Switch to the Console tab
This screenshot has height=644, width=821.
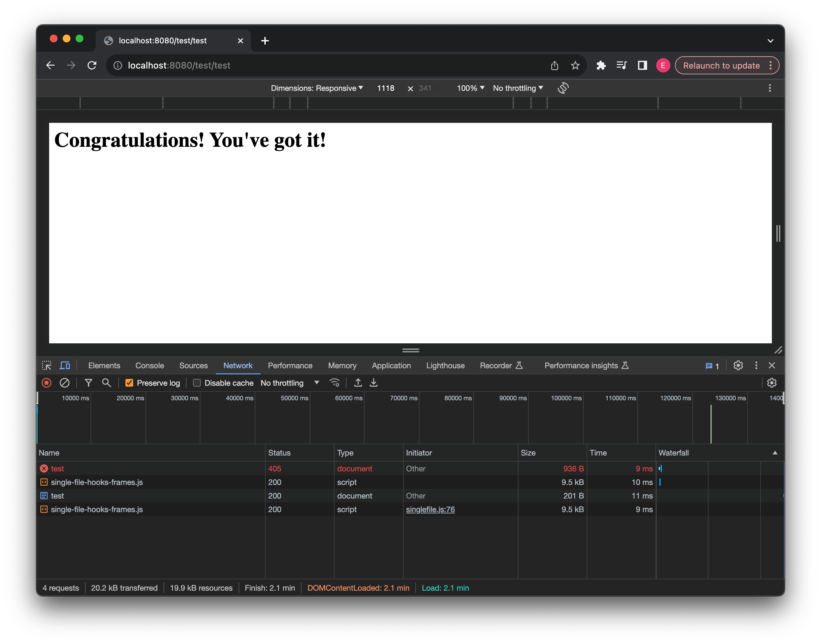click(149, 365)
